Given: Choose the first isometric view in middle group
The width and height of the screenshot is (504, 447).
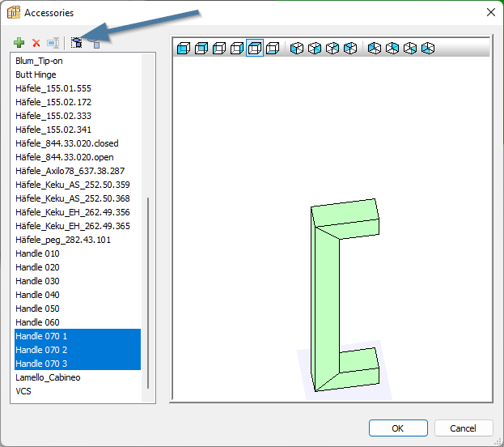Looking at the screenshot, I should click(x=297, y=49).
